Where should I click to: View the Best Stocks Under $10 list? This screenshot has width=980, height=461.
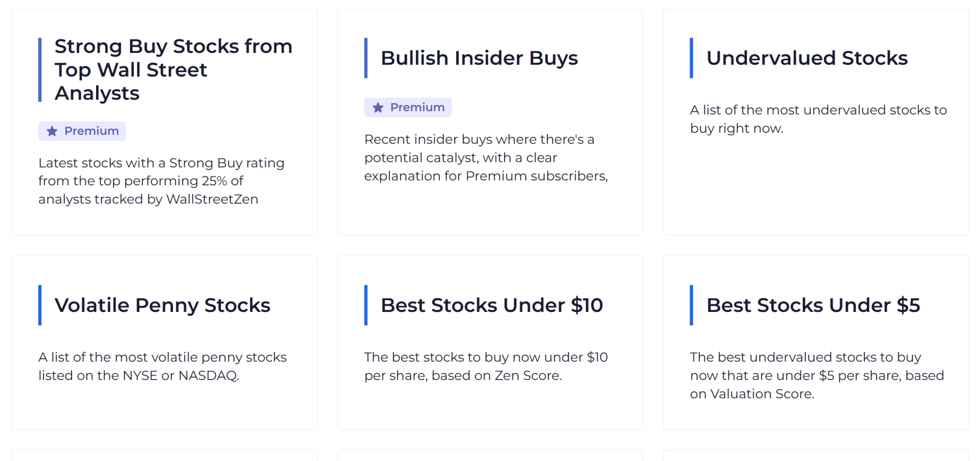[x=492, y=305]
